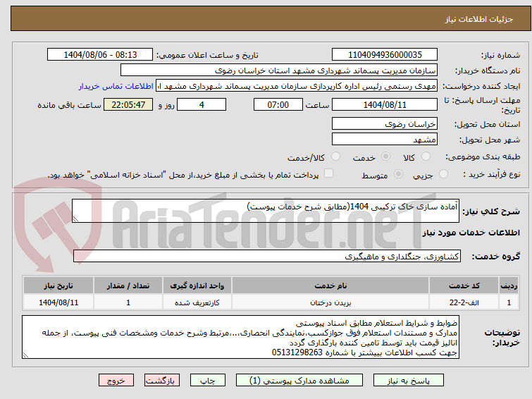Click service name cell بریدن درختان
Image resolution: width=532 pixels, height=399 pixels.
(330, 302)
